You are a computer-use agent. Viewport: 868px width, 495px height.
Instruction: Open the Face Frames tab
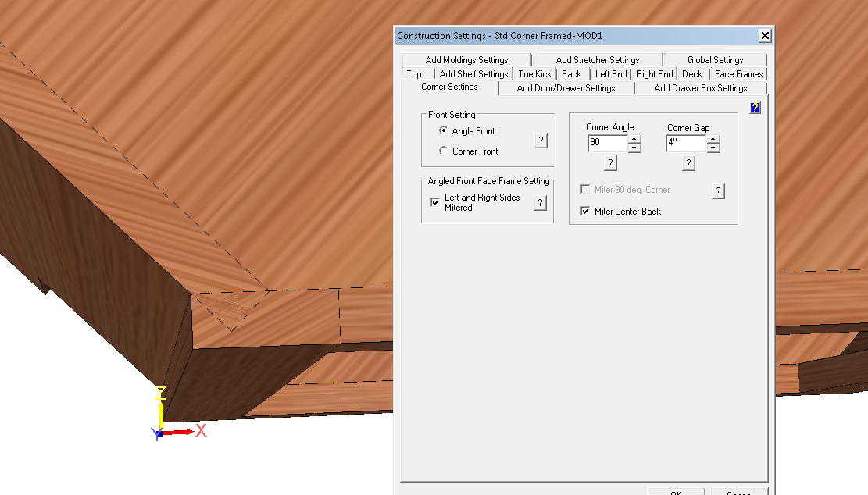(738, 74)
